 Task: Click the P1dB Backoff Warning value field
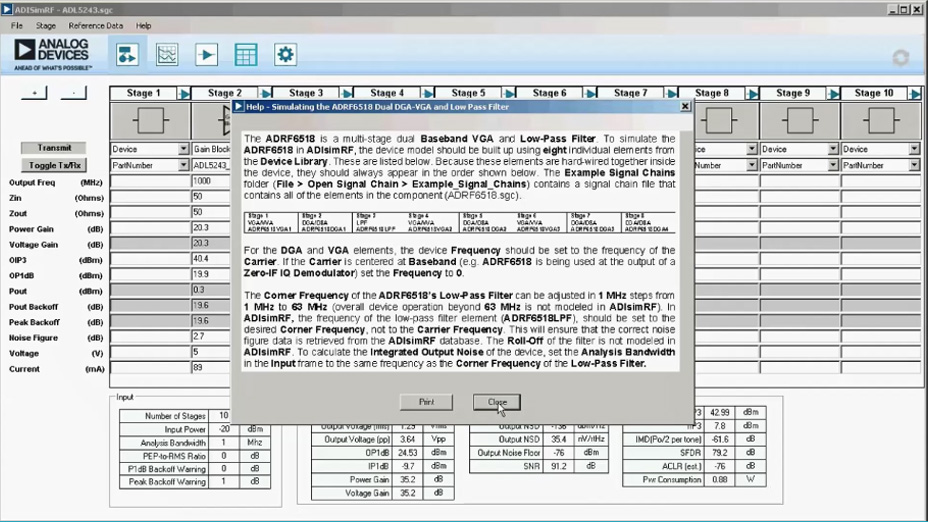coord(224,469)
